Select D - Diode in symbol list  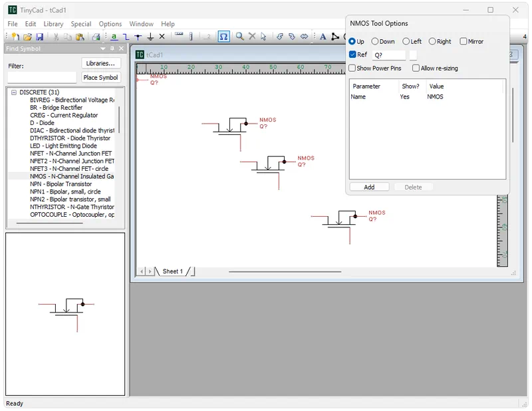click(42, 123)
